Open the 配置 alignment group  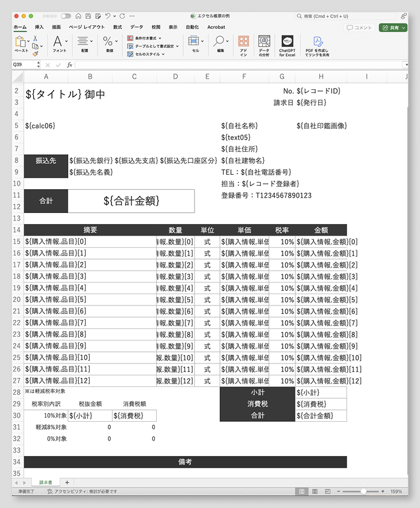tap(84, 44)
